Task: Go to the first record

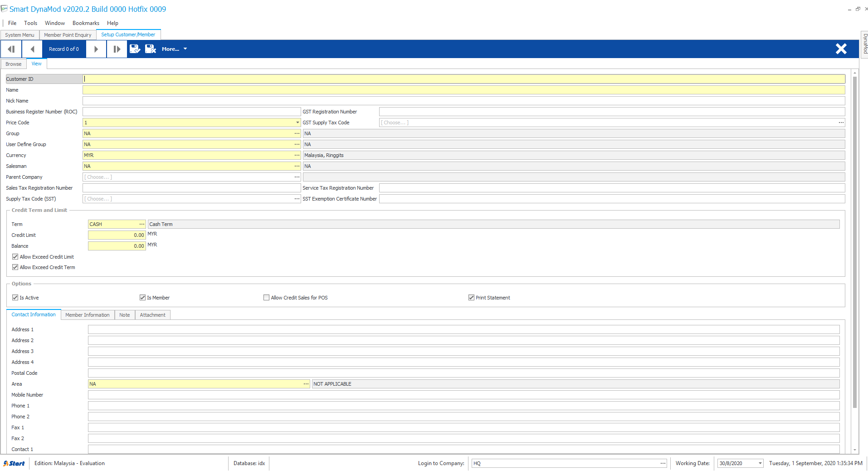Action: click(x=12, y=49)
